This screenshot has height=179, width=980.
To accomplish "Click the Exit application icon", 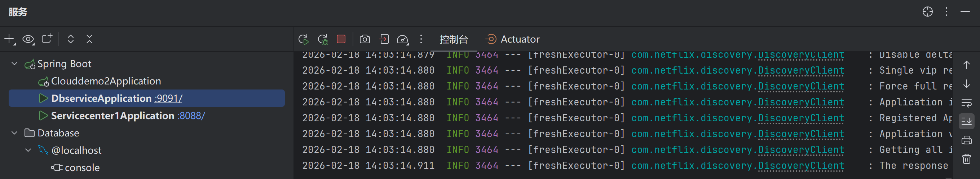I will point(384,39).
